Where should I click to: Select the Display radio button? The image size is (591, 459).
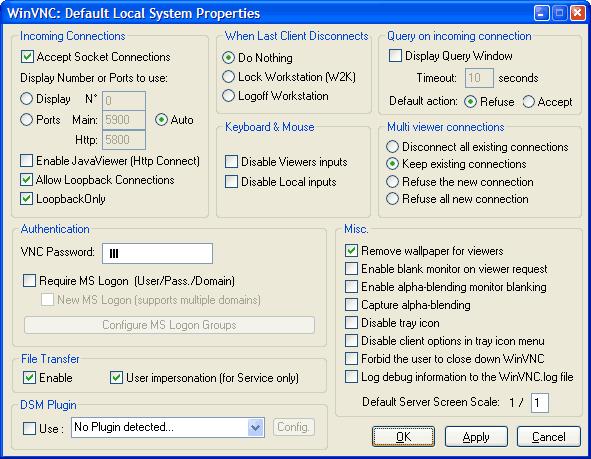point(26,99)
